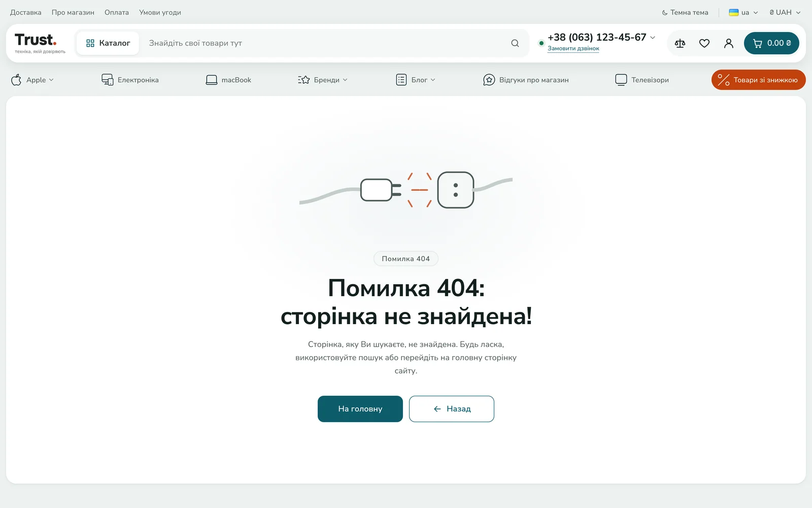The image size is (812, 508).
Task: Click the percent icon on discount button
Action: 724,80
